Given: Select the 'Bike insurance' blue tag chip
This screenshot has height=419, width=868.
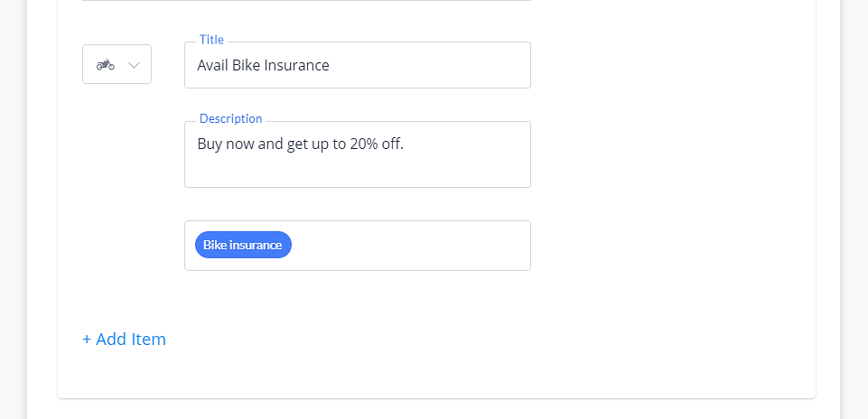Looking at the screenshot, I should [243, 245].
